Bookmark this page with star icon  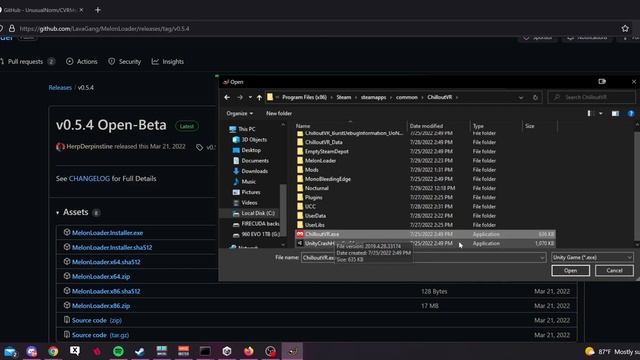[x=625, y=28]
